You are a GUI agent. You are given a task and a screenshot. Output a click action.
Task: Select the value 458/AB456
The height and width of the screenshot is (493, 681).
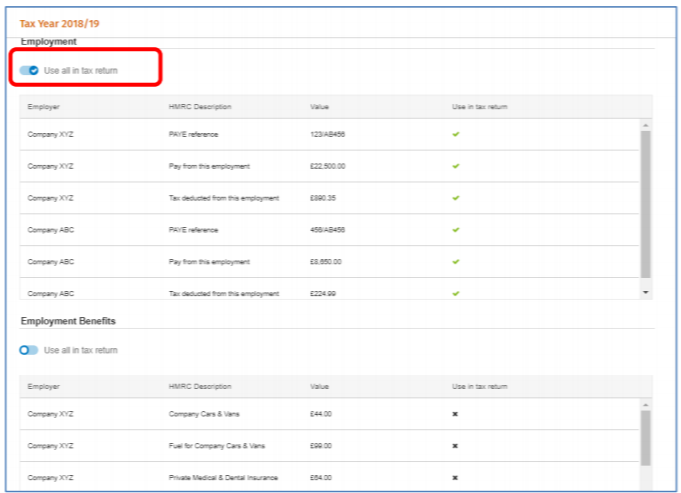pyautogui.click(x=327, y=230)
